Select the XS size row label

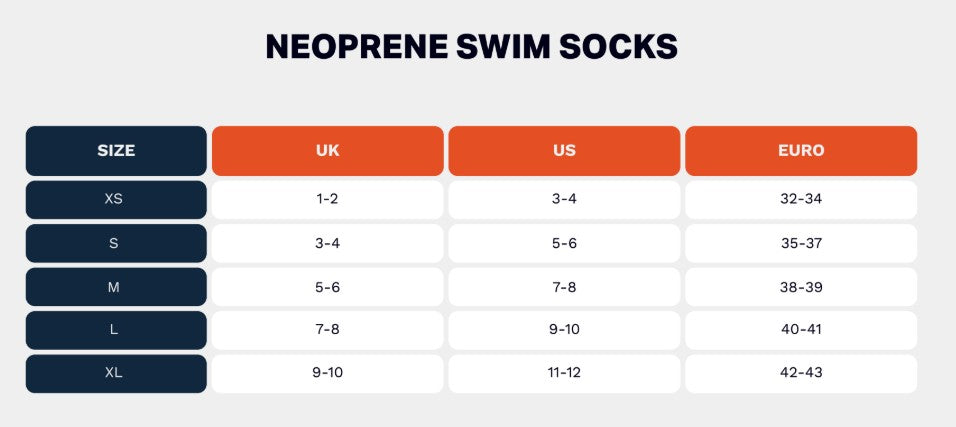(116, 199)
